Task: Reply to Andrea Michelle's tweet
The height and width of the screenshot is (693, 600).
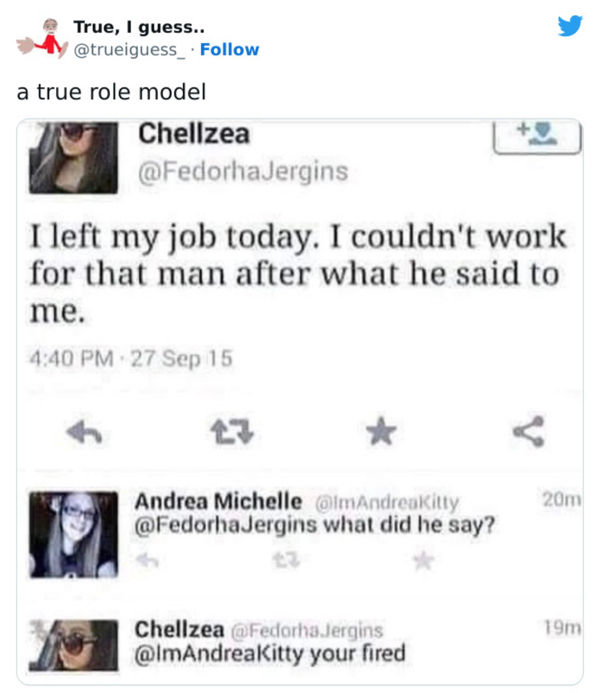Action: click(x=146, y=565)
